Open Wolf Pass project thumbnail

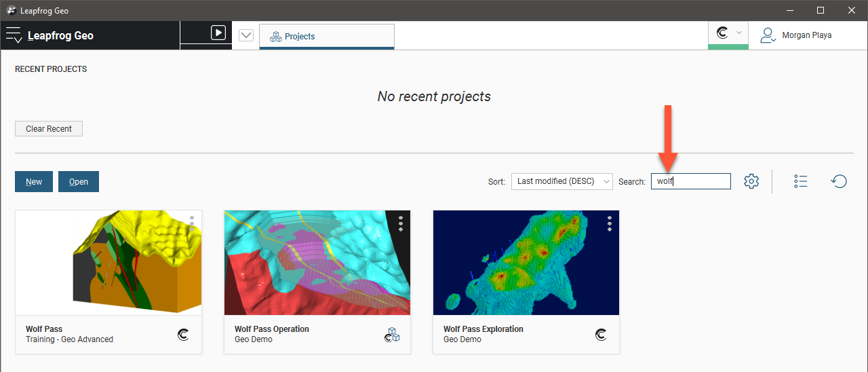click(108, 263)
